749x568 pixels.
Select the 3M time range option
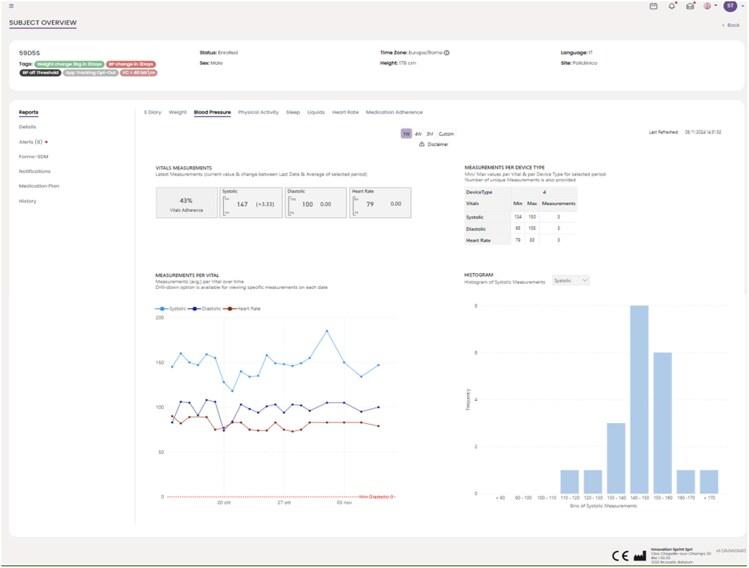click(429, 133)
